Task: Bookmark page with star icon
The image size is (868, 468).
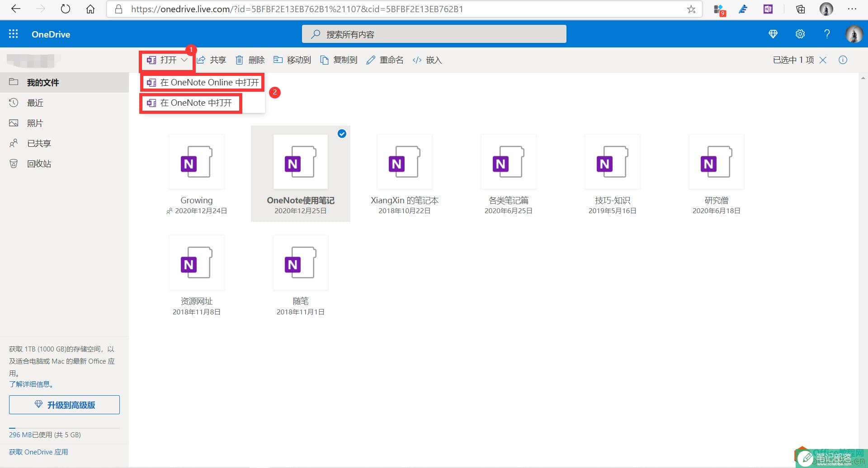Action: pyautogui.click(x=691, y=9)
